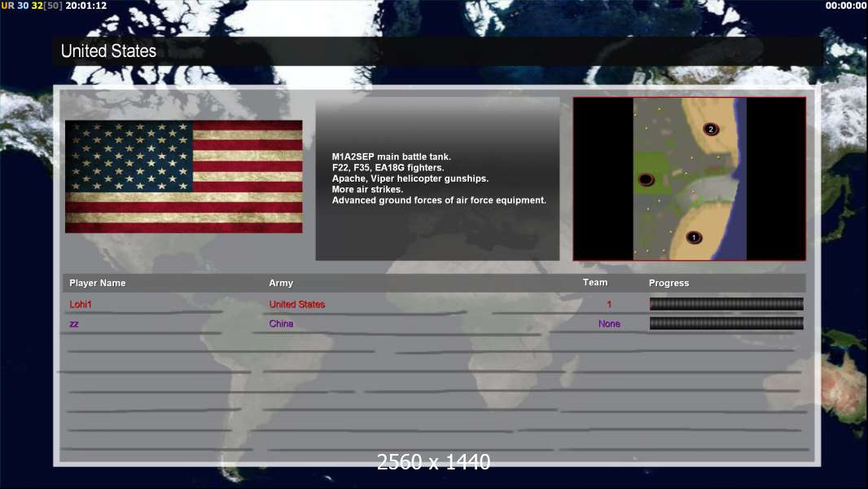
Task: Click team value None for zz
Action: tap(609, 324)
